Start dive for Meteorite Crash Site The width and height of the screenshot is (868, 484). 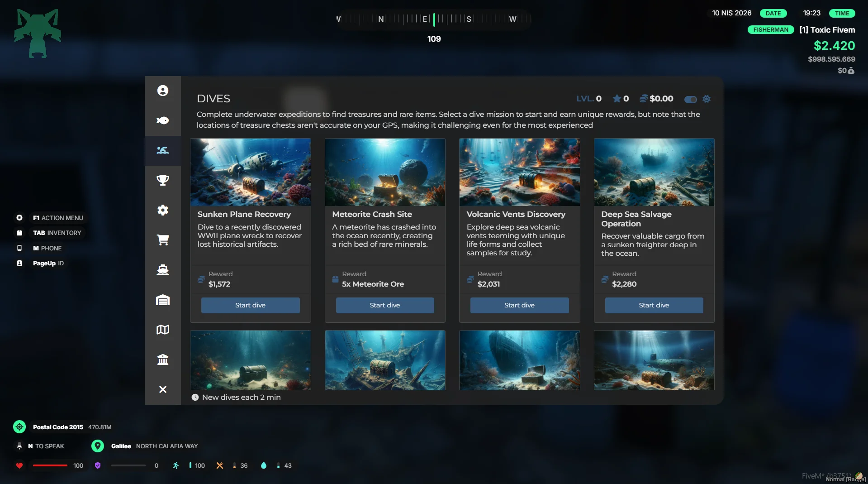point(384,305)
